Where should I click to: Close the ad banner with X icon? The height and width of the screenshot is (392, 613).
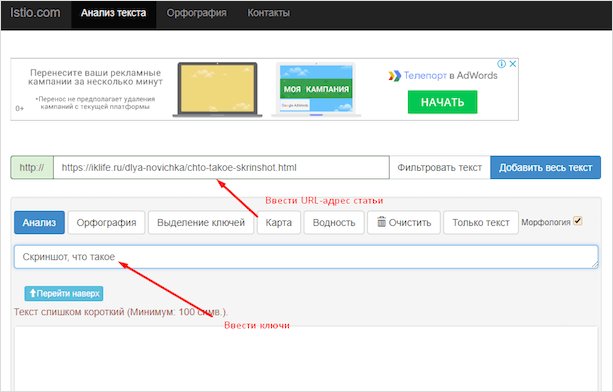(513, 64)
